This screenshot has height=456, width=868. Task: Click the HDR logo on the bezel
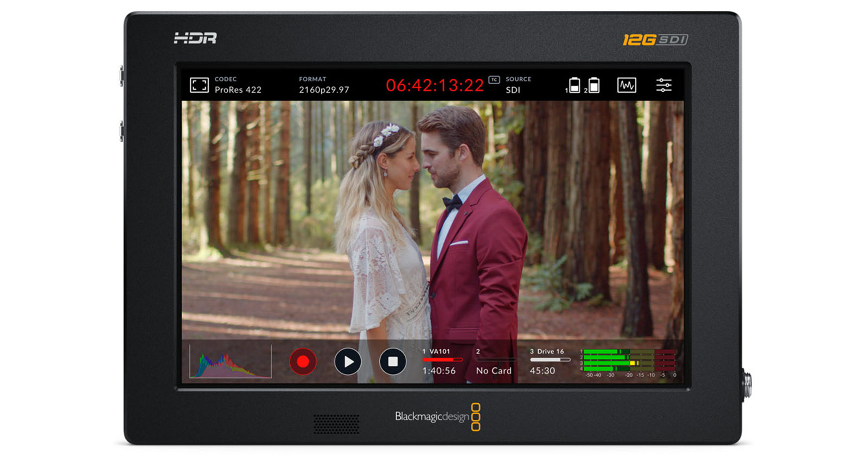coord(195,39)
